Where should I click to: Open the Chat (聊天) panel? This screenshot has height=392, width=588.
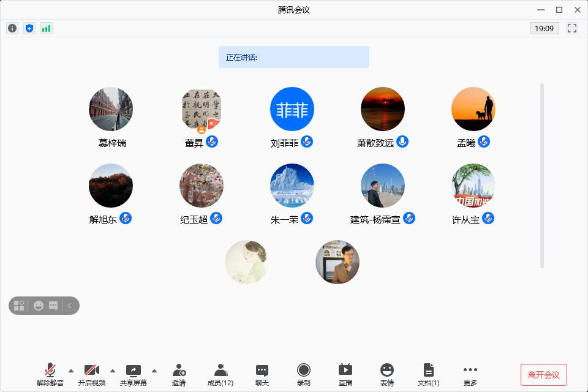click(262, 374)
